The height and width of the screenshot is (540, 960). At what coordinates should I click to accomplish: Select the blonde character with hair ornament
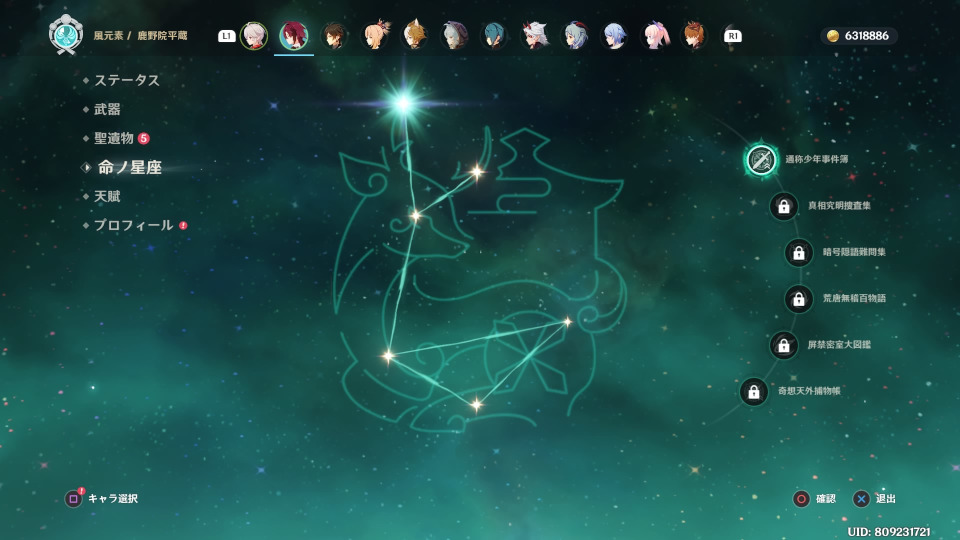tap(375, 36)
